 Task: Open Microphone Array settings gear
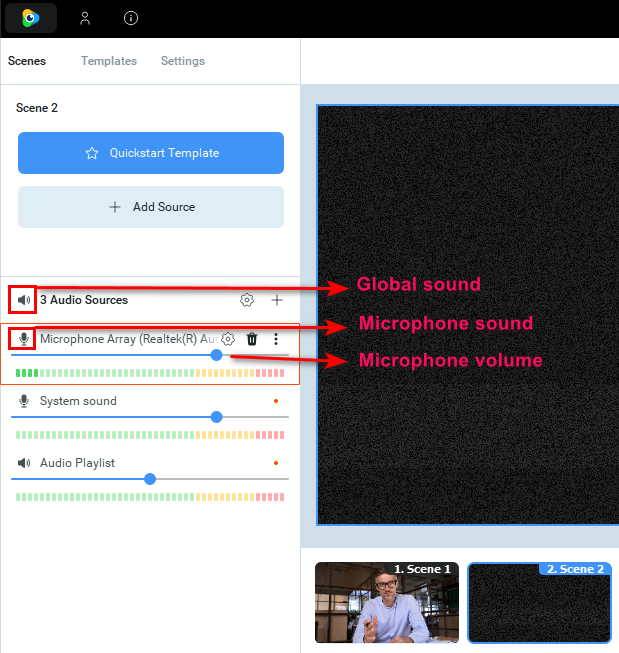pos(228,339)
